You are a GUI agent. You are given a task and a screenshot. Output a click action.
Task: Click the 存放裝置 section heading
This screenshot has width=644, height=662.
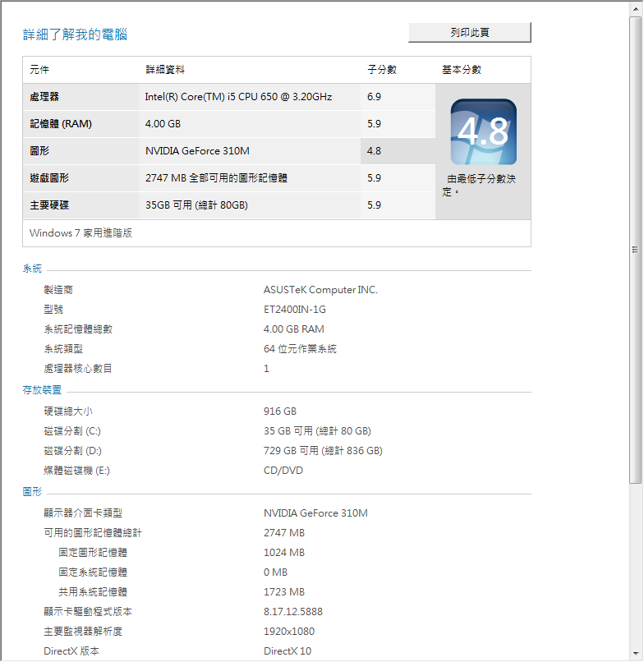[x=42, y=389]
